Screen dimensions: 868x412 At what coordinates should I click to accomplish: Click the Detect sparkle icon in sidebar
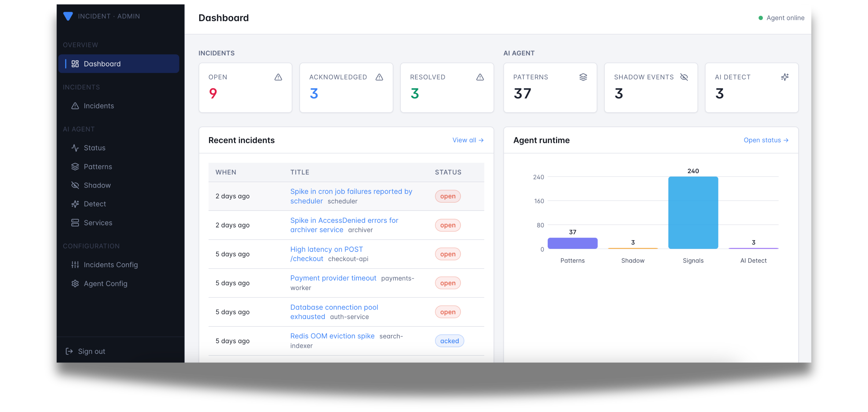tap(75, 204)
